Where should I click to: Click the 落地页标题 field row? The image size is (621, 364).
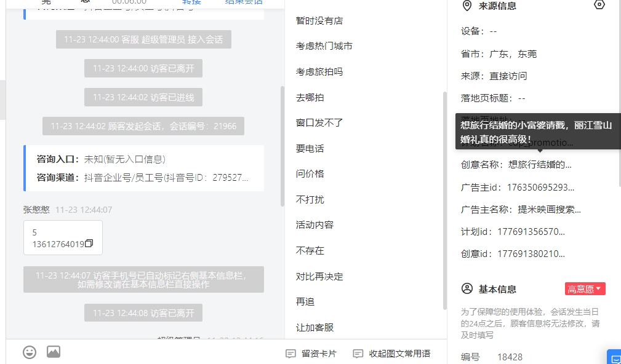[493, 98]
